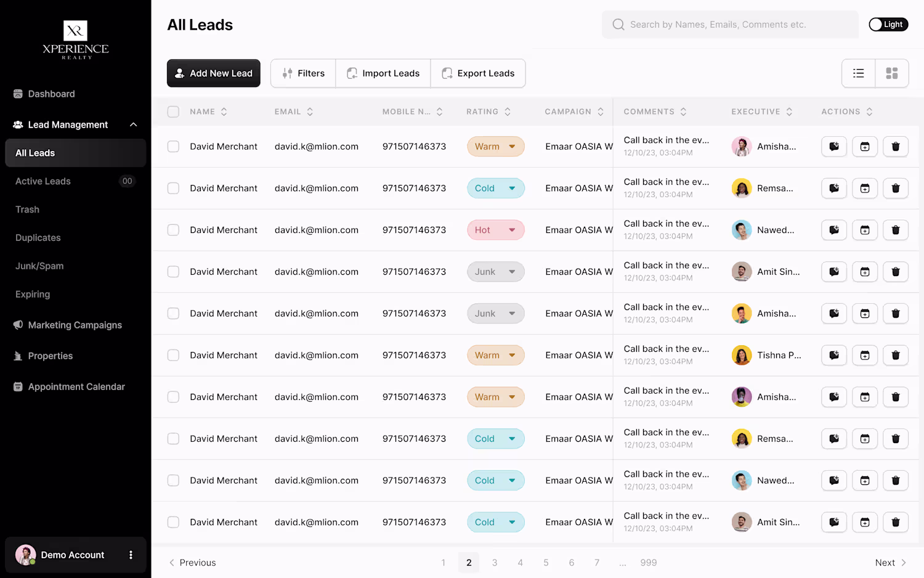
Task: Add a comment to the Hot-rated lead
Action: (x=834, y=230)
